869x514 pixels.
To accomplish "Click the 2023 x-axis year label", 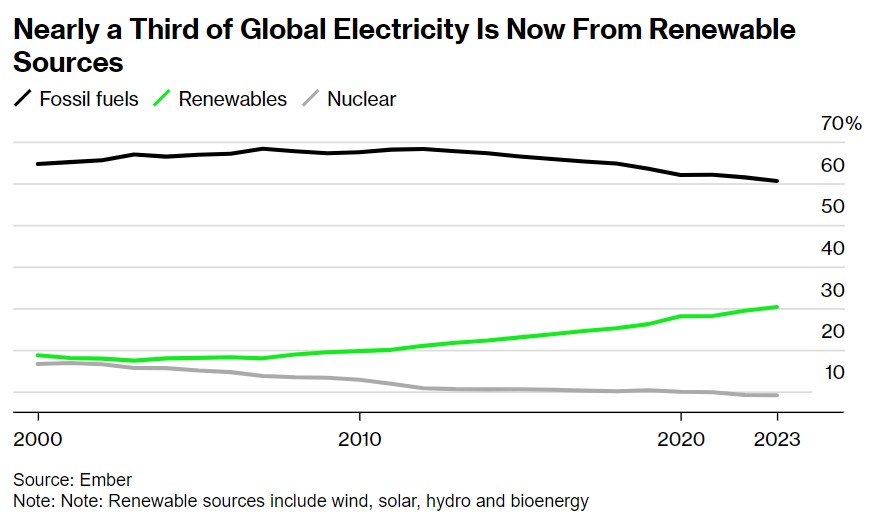I will click(777, 440).
